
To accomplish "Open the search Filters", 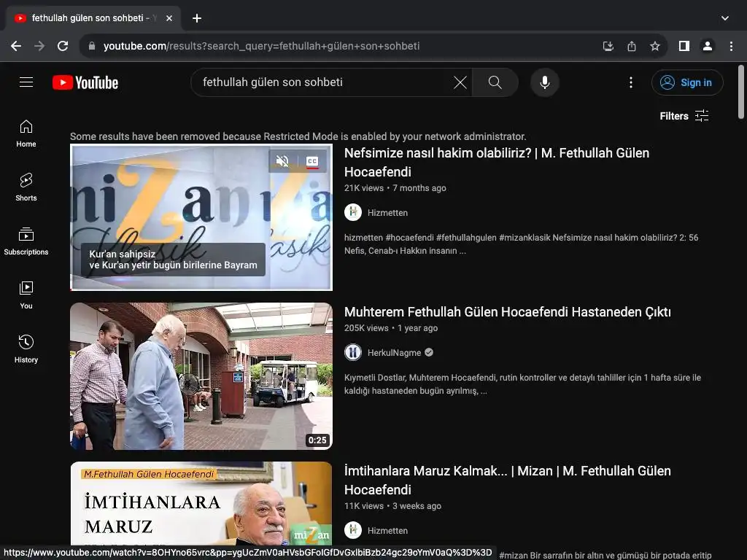I will coord(684,116).
